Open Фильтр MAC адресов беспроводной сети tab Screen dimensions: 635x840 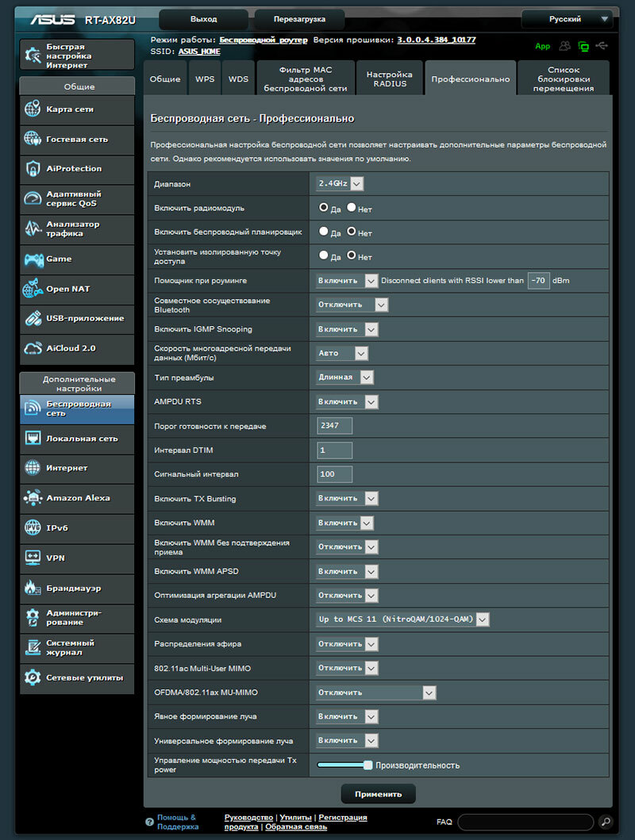point(306,79)
